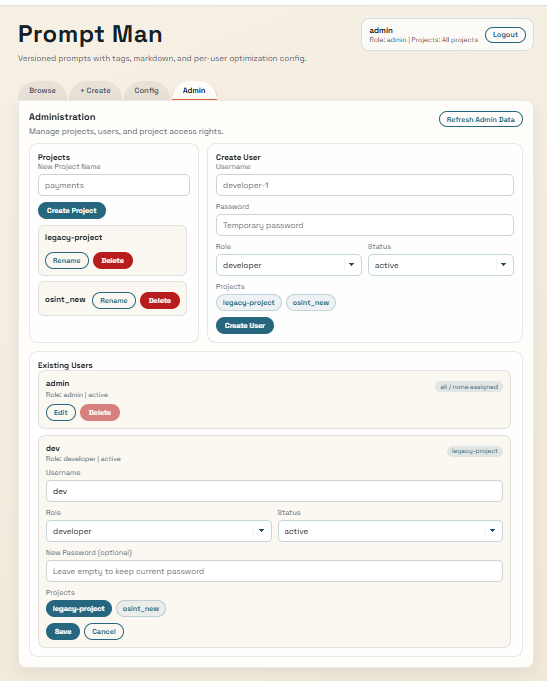The width and height of the screenshot is (547, 681).
Task: Focus the dev Username field
Action: [x=274, y=491]
